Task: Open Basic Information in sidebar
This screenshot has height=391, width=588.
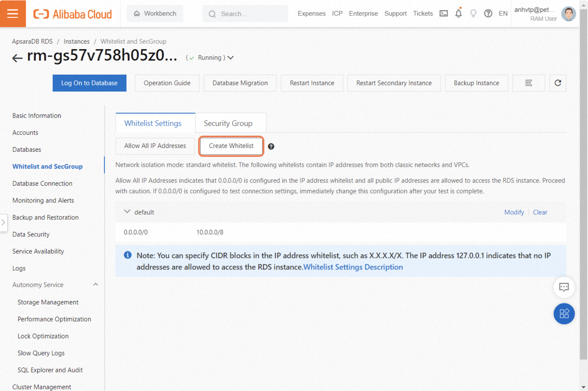Action: pos(37,116)
